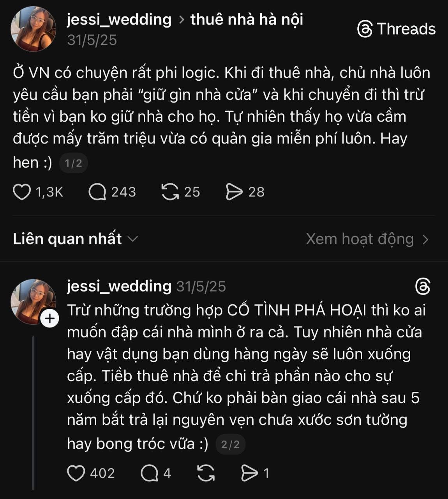The width and height of the screenshot is (448, 499).
Task: Repost the first post
Action: (170, 192)
